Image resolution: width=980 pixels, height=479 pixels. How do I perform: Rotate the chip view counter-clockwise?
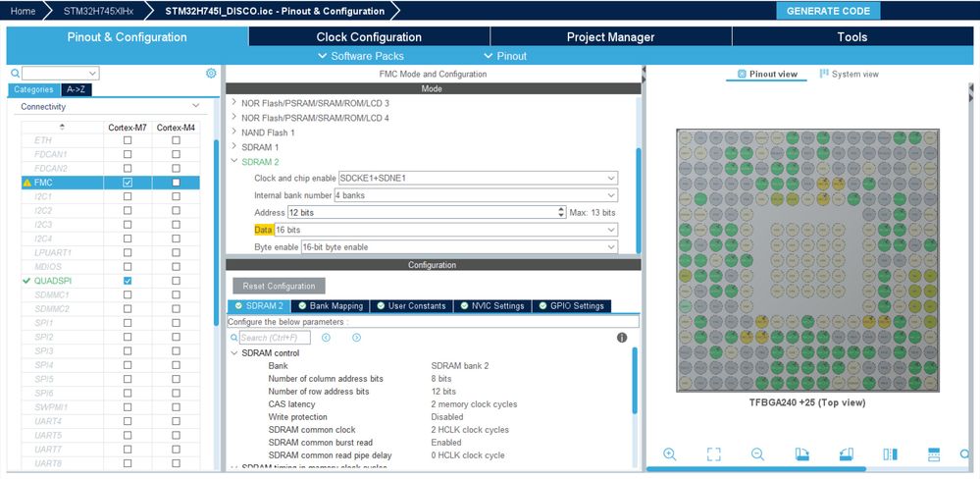846,454
